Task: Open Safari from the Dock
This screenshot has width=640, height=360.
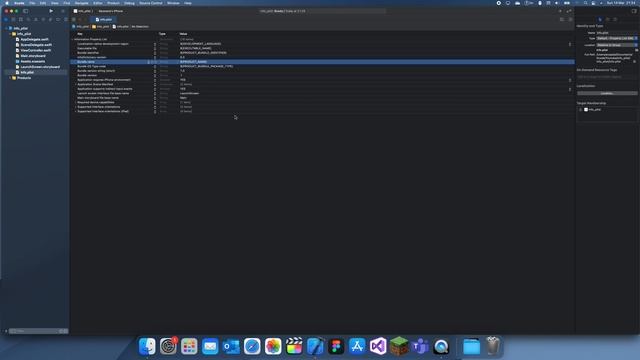Action: [252, 346]
